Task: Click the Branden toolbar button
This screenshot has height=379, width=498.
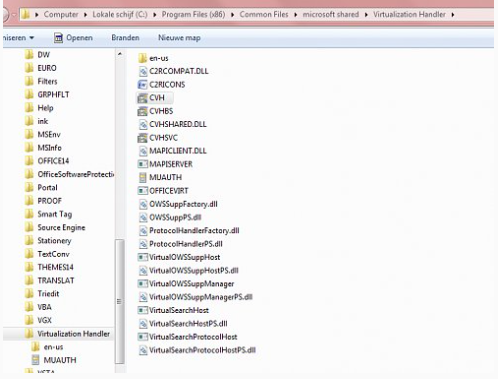Action: click(125, 38)
